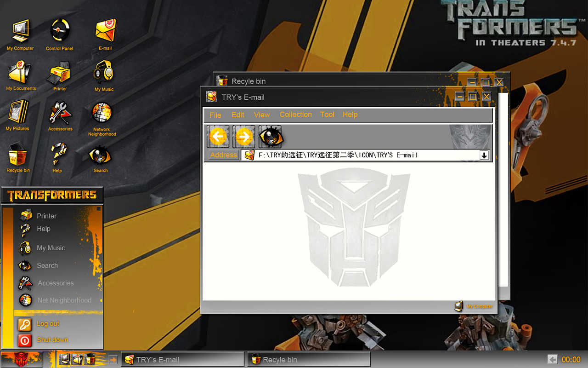
Task: Open the My Computer desktop icon
Action: (x=20, y=32)
